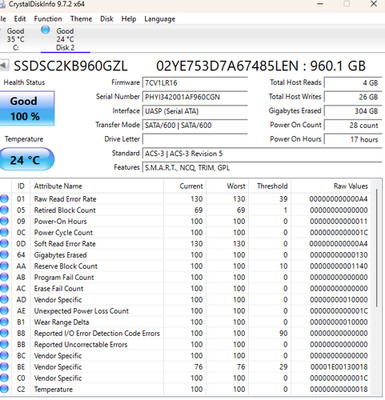Click status orb for Program Fail Count
Screen dimensions: 385x400
click(4, 277)
